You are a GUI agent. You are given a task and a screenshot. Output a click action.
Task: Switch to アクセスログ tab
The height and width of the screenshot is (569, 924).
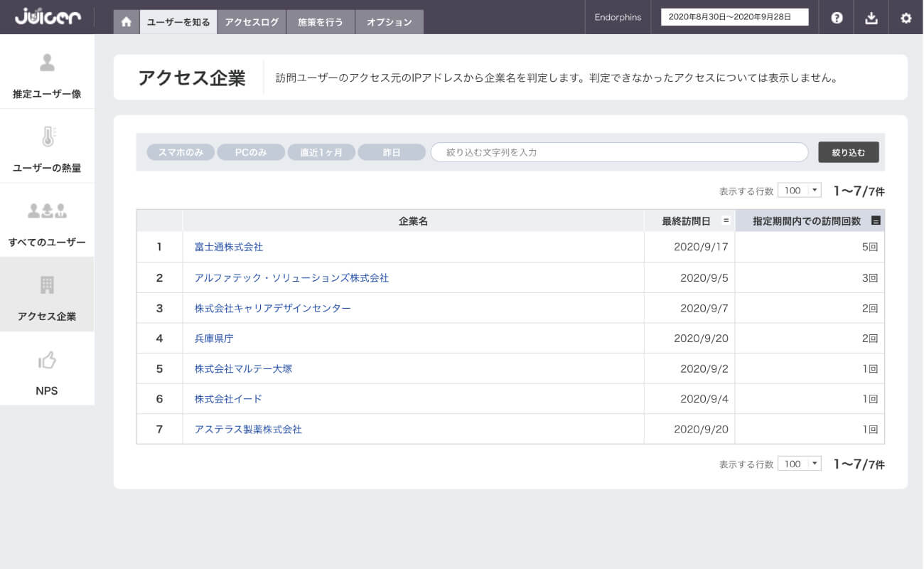pyautogui.click(x=252, y=22)
